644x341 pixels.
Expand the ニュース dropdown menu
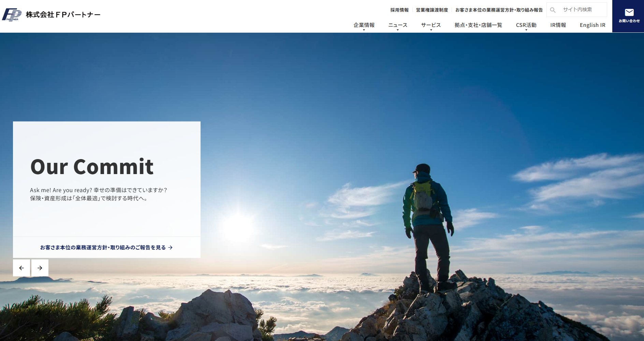398,25
